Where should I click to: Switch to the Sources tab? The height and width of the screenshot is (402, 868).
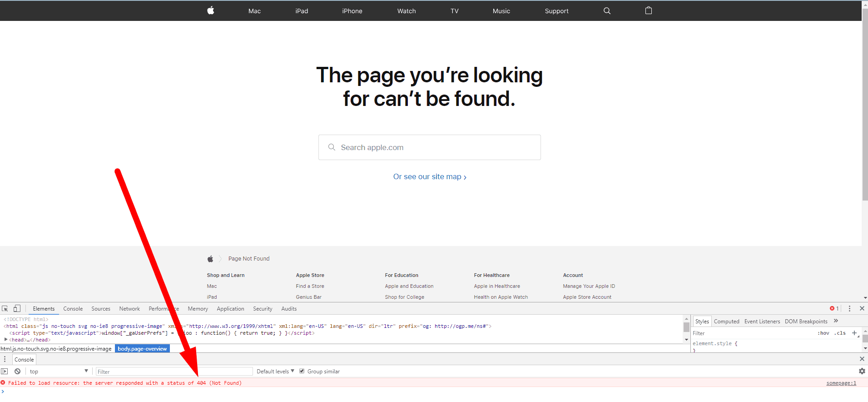(101, 309)
